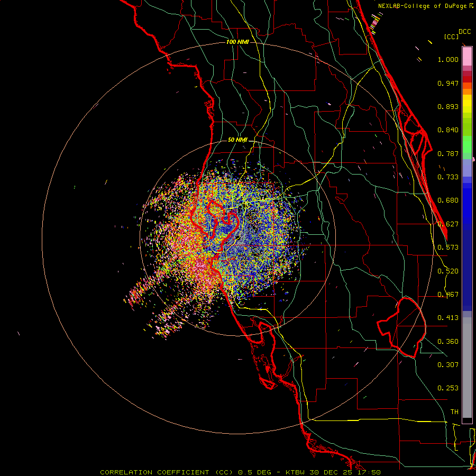Screen dimensions: 476x476
Task: Pick the bright pink top color bar segment
Action: 467,57
